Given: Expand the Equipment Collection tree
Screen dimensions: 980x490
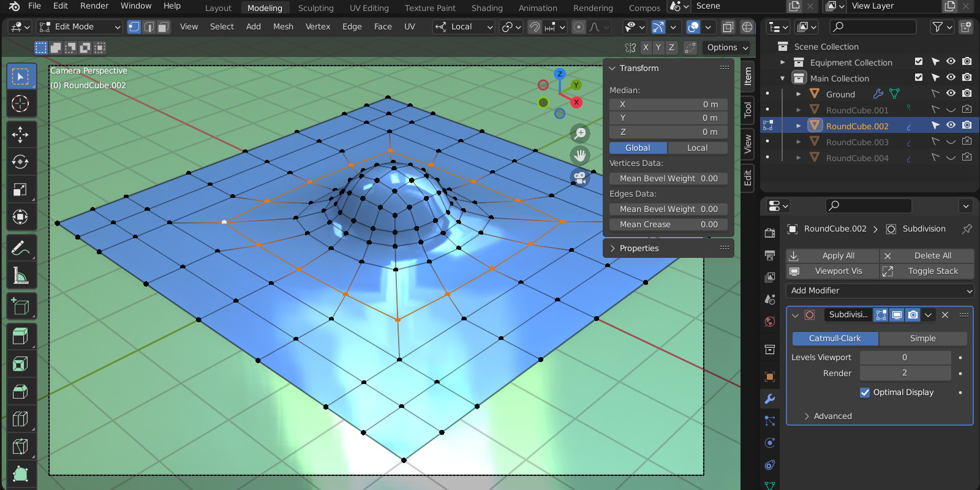Looking at the screenshot, I should 782,62.
